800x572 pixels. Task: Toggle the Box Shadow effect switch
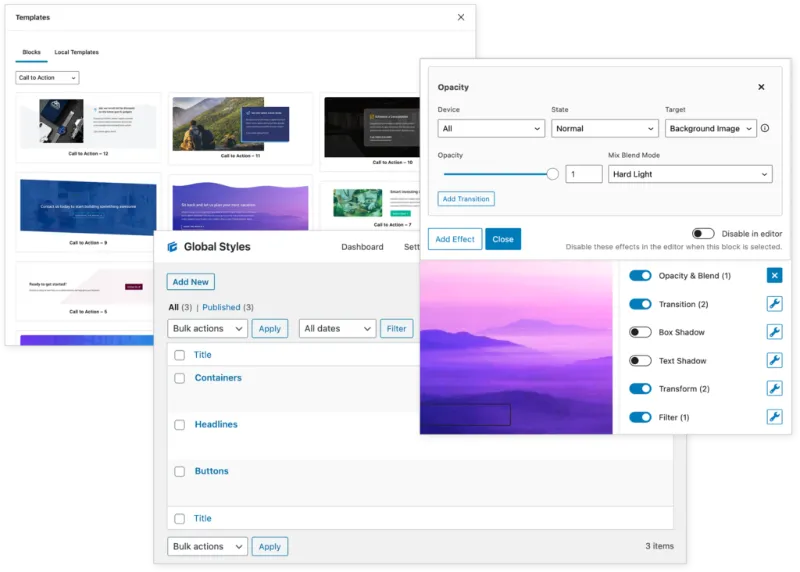640,332
